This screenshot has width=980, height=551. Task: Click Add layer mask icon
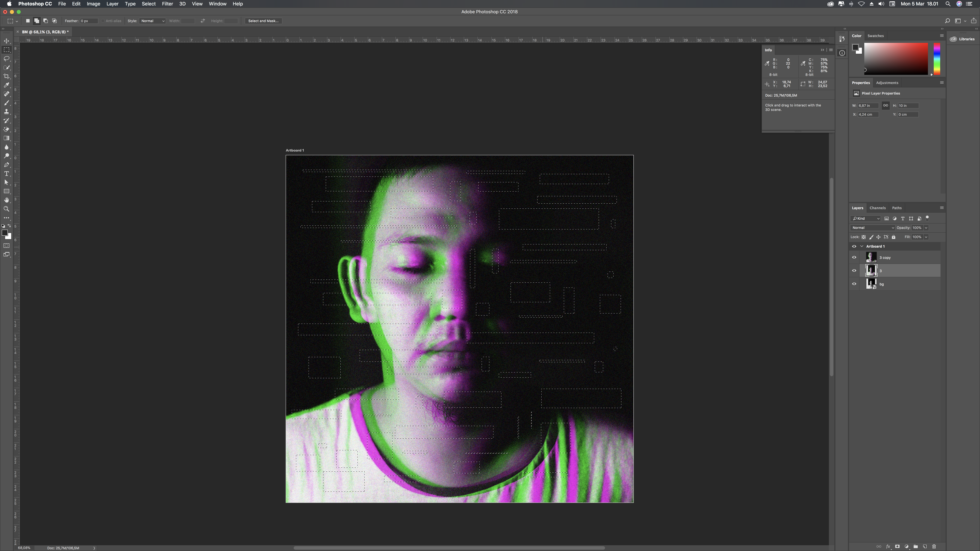click(897, 546)
